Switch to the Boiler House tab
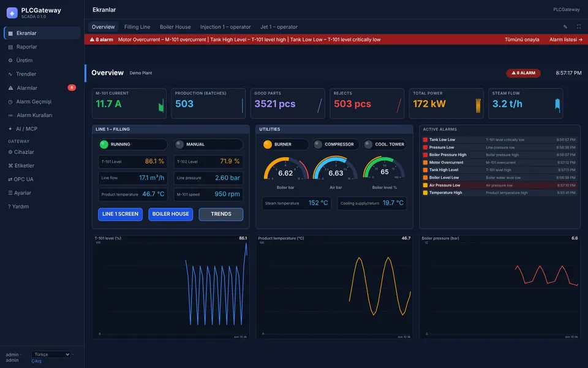The height and width of the screenshot is (368, 588). click(175, 27)
